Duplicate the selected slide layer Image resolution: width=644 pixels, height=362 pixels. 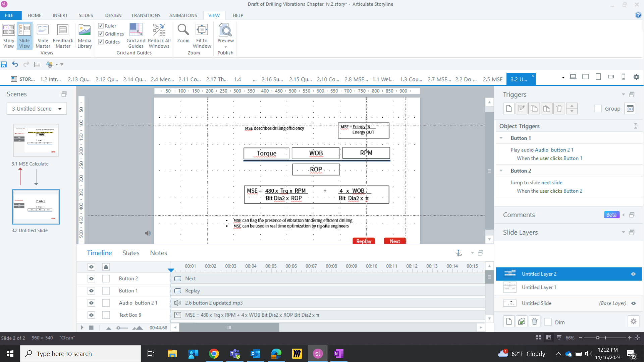click(522, 322)
